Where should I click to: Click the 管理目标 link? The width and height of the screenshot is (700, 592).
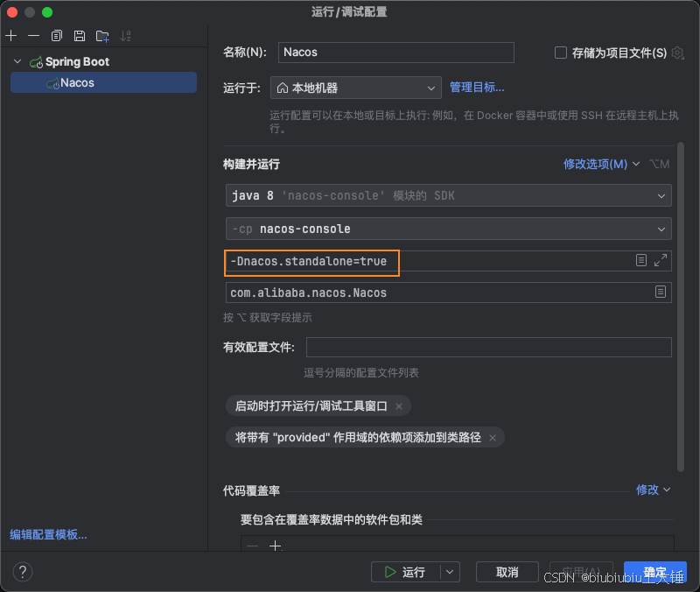coord(477,87)
